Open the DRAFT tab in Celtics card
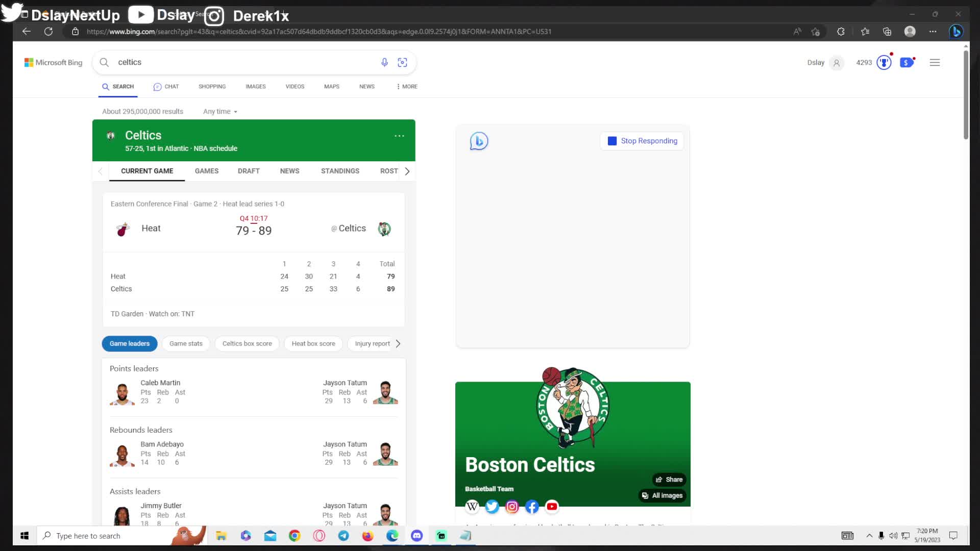Screen dimensions: 980x551 (x=249, y=171)
